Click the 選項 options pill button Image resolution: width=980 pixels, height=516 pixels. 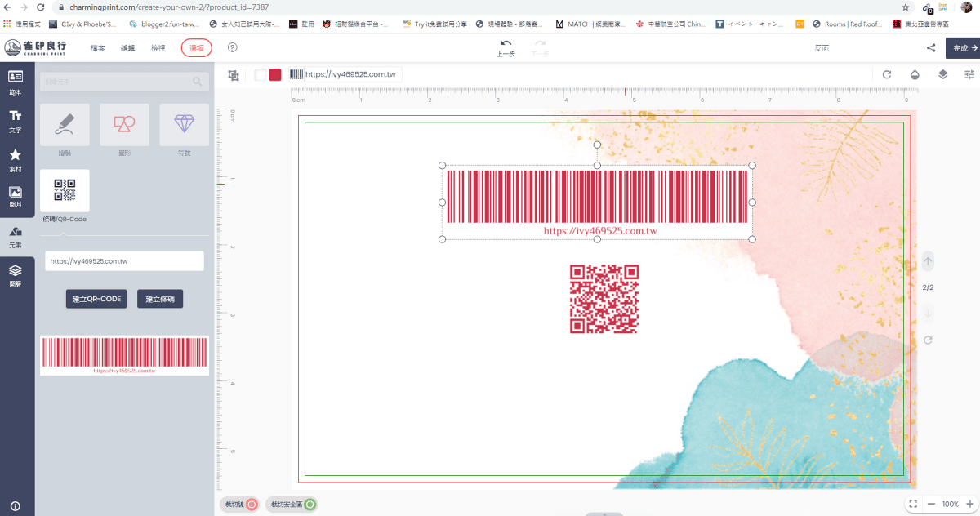coord(197,48)
